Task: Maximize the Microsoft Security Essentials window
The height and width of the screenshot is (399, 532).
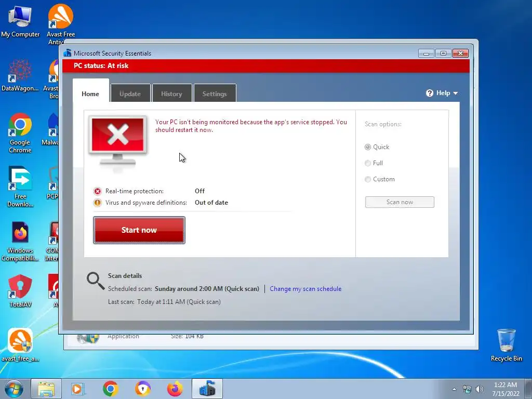Action: (443, 54)
